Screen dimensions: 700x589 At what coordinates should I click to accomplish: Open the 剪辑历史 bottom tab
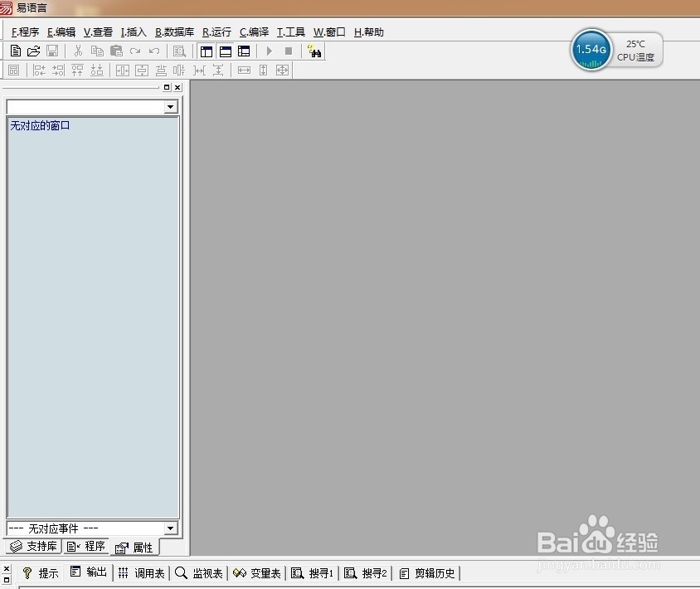click(x=427, y=573)
